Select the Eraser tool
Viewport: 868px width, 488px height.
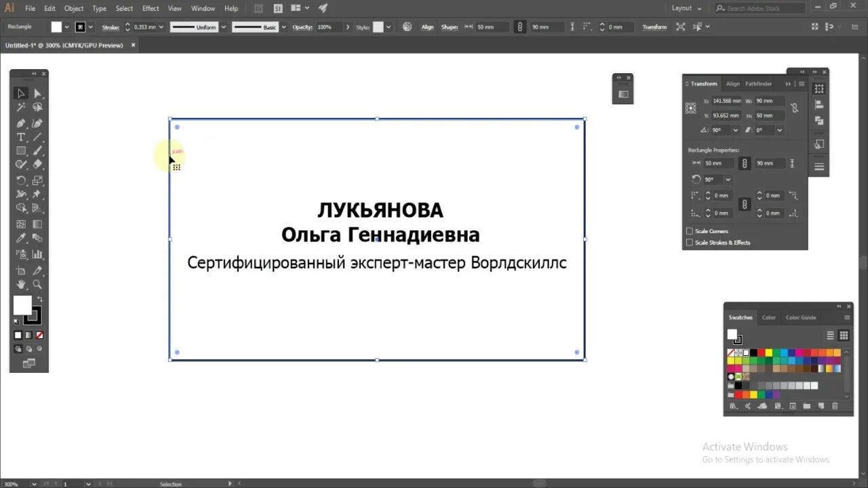pyautogui.click(x=37, y=165)
